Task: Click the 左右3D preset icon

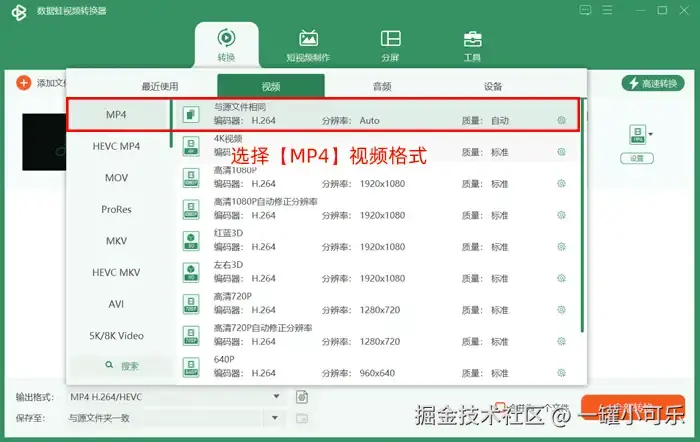Action: click(x=191, y=272)
